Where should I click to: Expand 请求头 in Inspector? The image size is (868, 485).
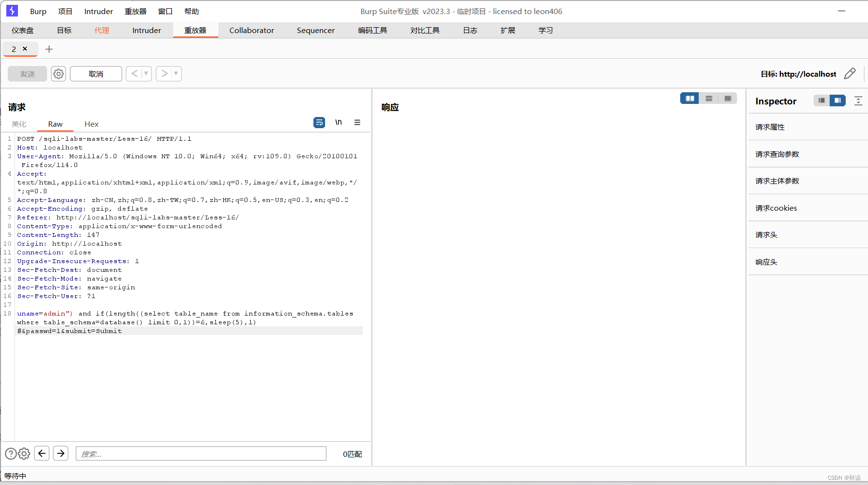coord(807,235)
